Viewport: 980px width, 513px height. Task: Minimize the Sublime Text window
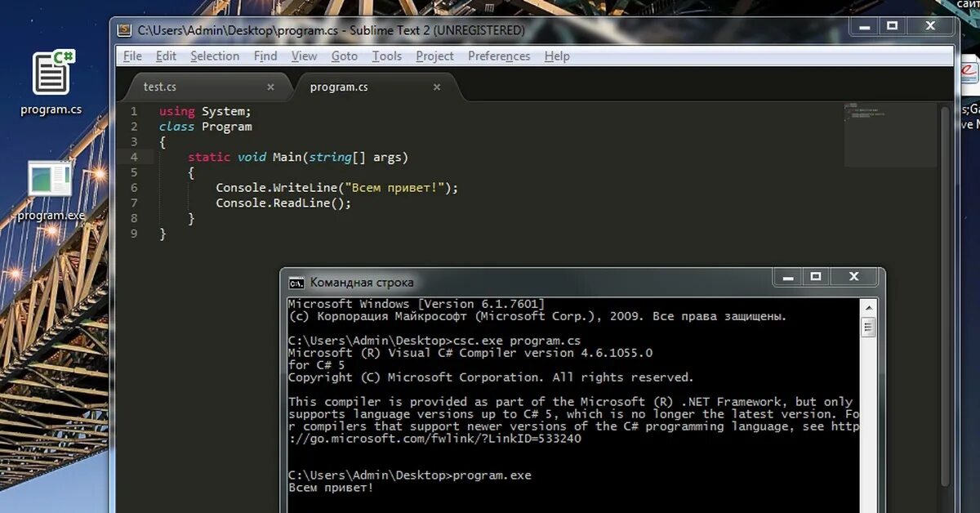click(864, 26)
